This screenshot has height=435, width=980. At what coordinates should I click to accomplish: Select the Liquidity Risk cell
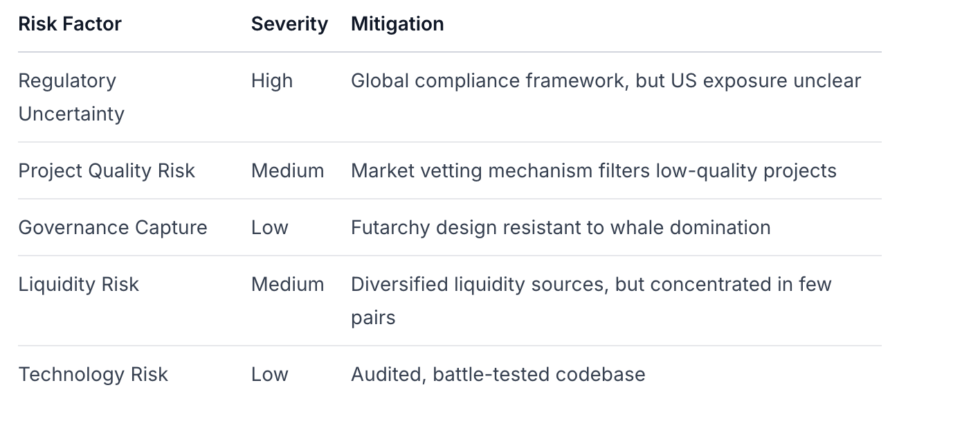coord(79,285)
